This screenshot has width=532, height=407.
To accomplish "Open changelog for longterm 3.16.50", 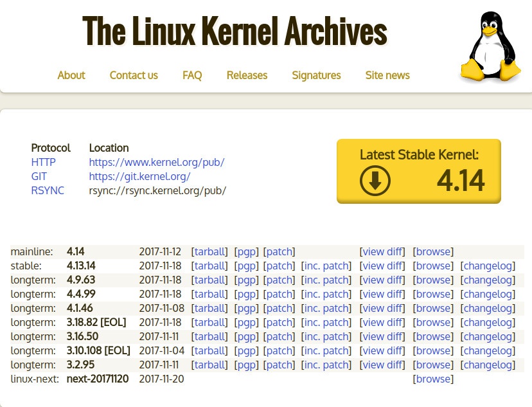I will (x=488, y=336).
